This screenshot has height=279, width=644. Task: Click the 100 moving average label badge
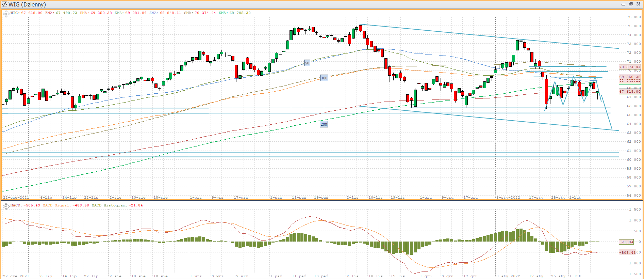324,78
